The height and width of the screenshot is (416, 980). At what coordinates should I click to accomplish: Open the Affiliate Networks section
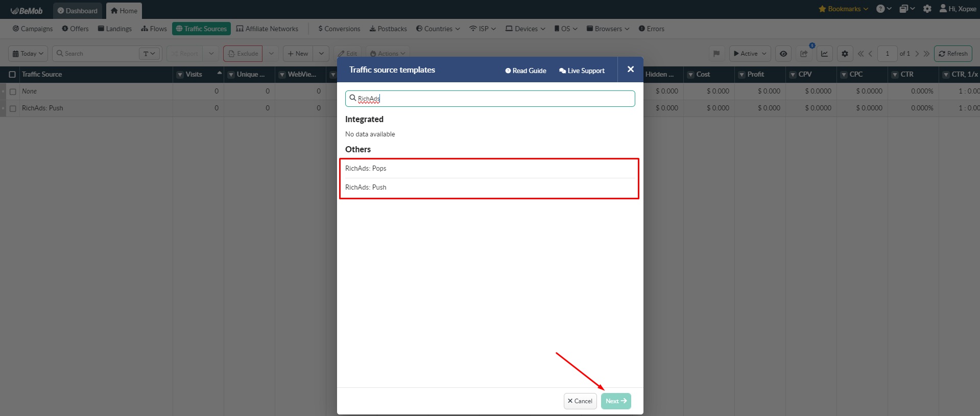tap(267, 29)
